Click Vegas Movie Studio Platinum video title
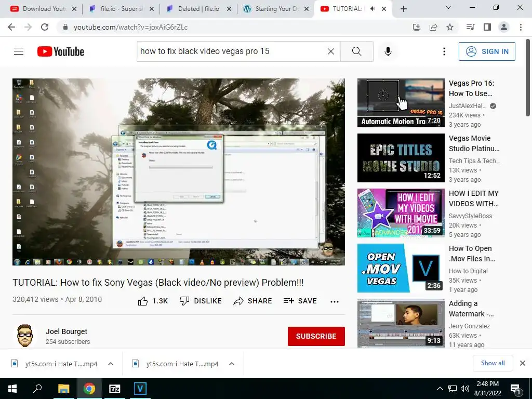 (474, 143)
